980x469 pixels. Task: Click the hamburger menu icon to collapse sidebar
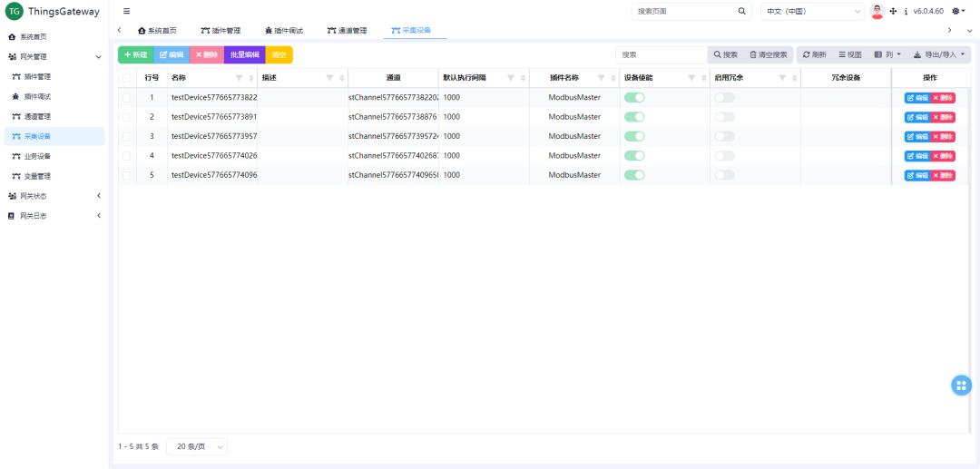(x=126, y=12)
